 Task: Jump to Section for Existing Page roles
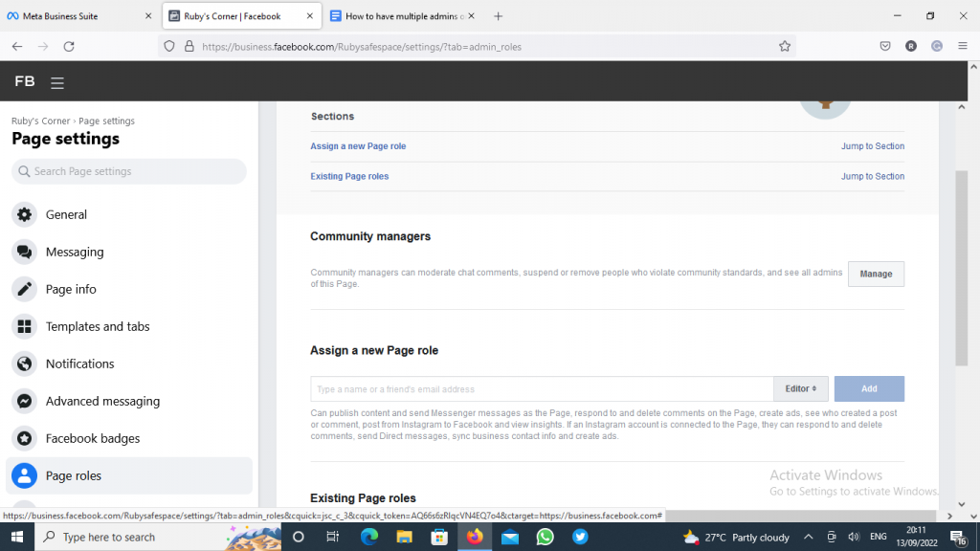(x=873, y=176)
